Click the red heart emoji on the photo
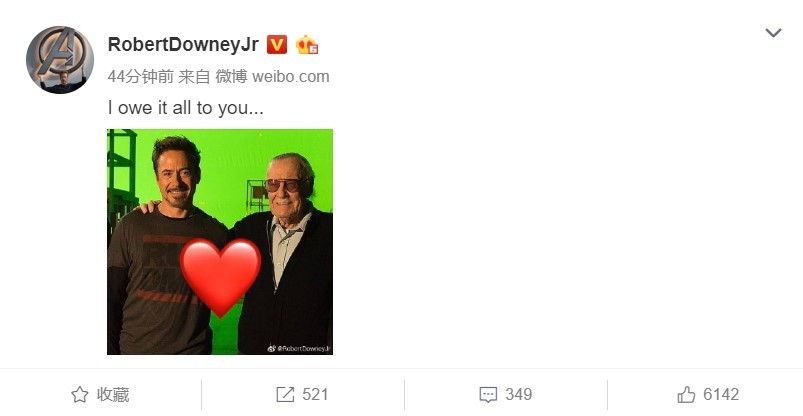The image size is (803, 416). tap(220, 277)
